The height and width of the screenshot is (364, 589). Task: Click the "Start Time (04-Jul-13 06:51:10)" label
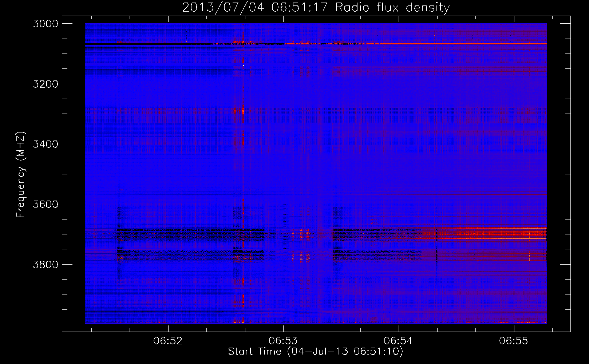pyautogui.click(x=316, y=352)
